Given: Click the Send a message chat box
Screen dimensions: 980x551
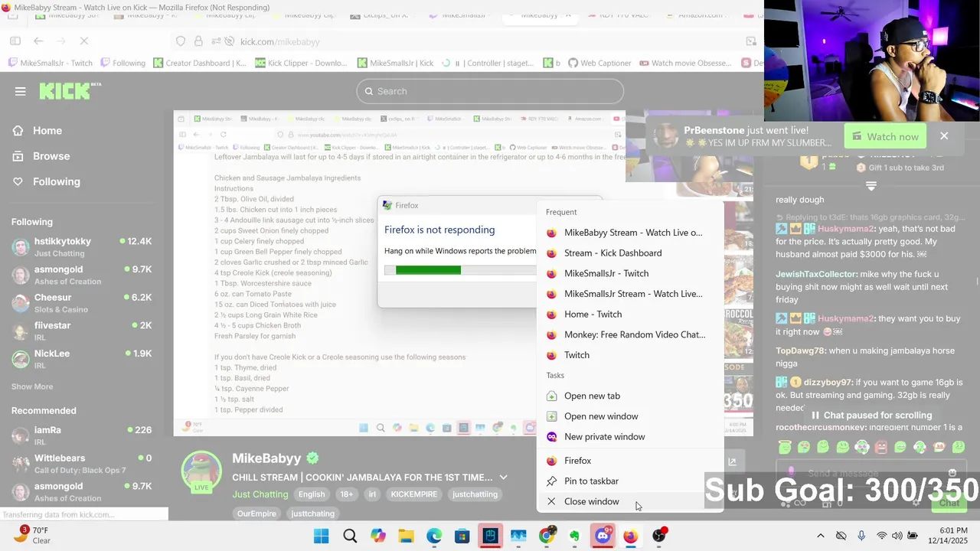Looking at the screenshot, I should pyautogui.click(x=871, y=474).
